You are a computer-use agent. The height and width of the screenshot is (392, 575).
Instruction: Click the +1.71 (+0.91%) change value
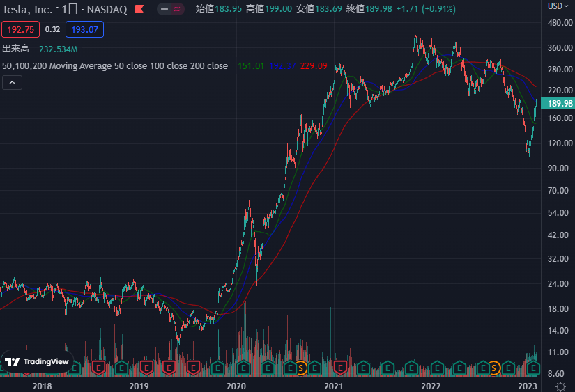[426, 9]
